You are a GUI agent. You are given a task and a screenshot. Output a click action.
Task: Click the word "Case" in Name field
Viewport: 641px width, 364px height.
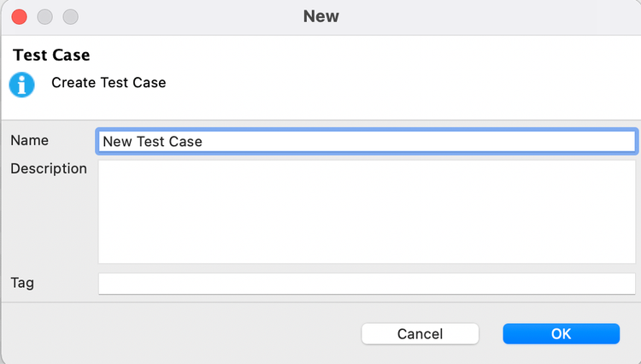click(x=185, y=142)
